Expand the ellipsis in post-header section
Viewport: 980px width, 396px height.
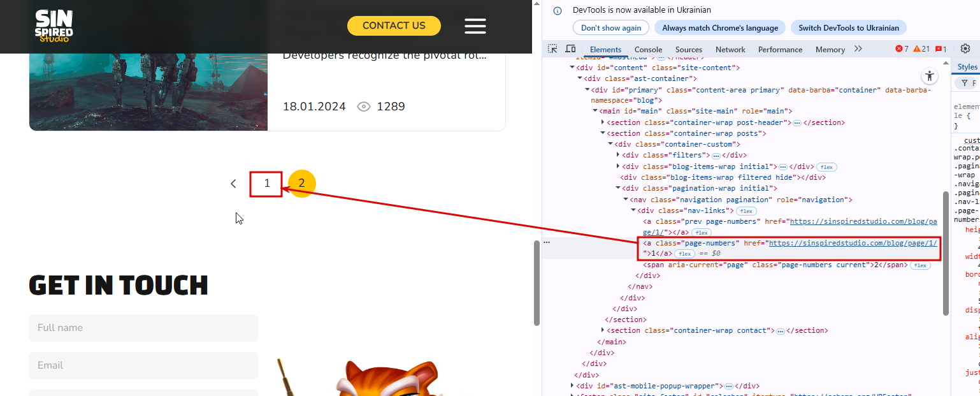[796, 123]
